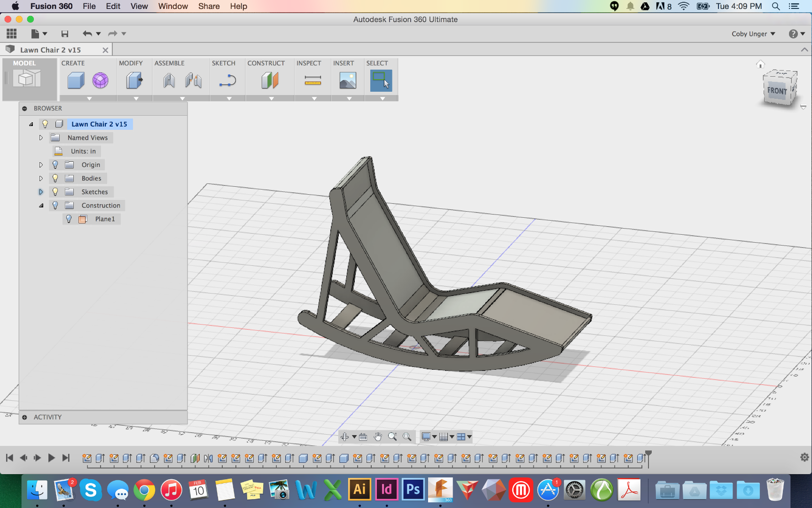Viewport: 812px width, 508px height.
Task: Click the Select tool icon
Action: pyautogui.click(x=381, y=80)
